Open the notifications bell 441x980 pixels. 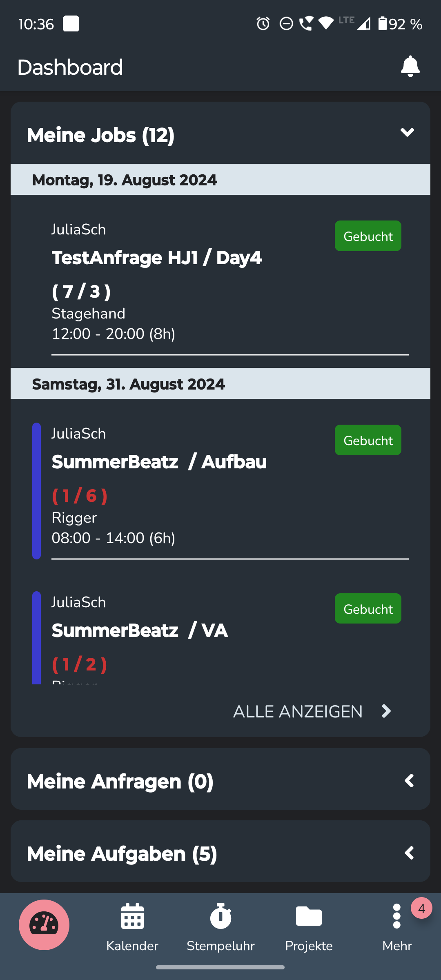coord(410,67)
